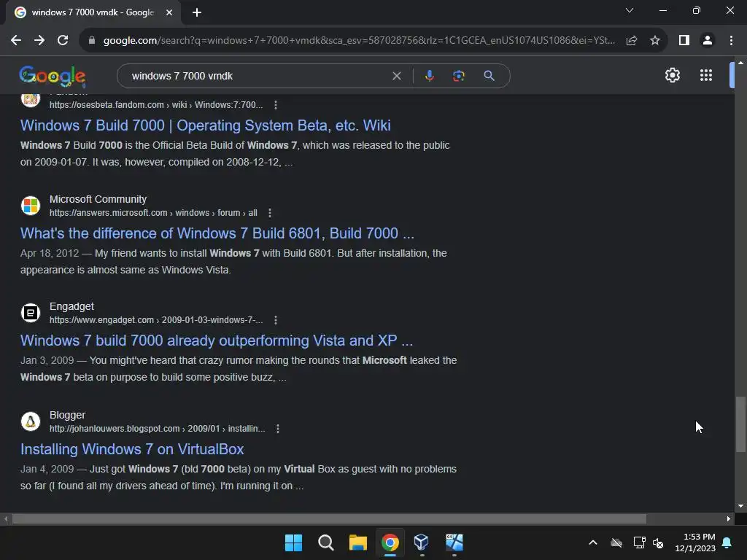The height and width of the screenshot is (560, 747).
Task: Open the Google apps grid
Action: [706, 75]
